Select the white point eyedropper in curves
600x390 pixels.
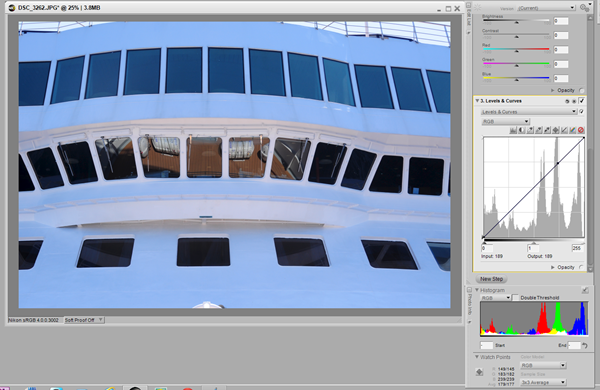(x=530, y=130)
